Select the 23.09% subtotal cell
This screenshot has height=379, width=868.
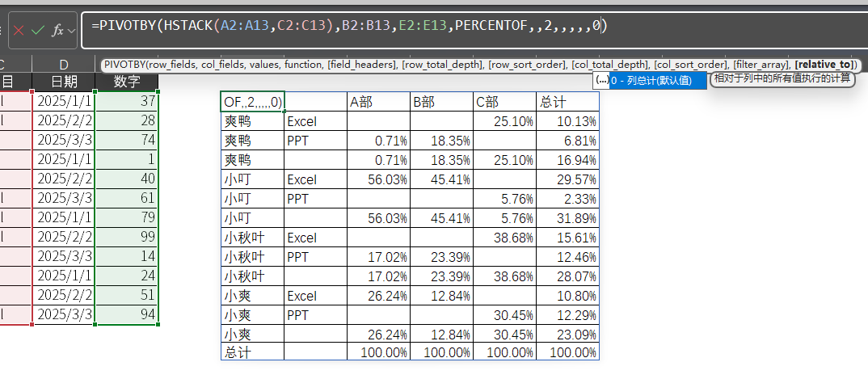pos(568,334)
